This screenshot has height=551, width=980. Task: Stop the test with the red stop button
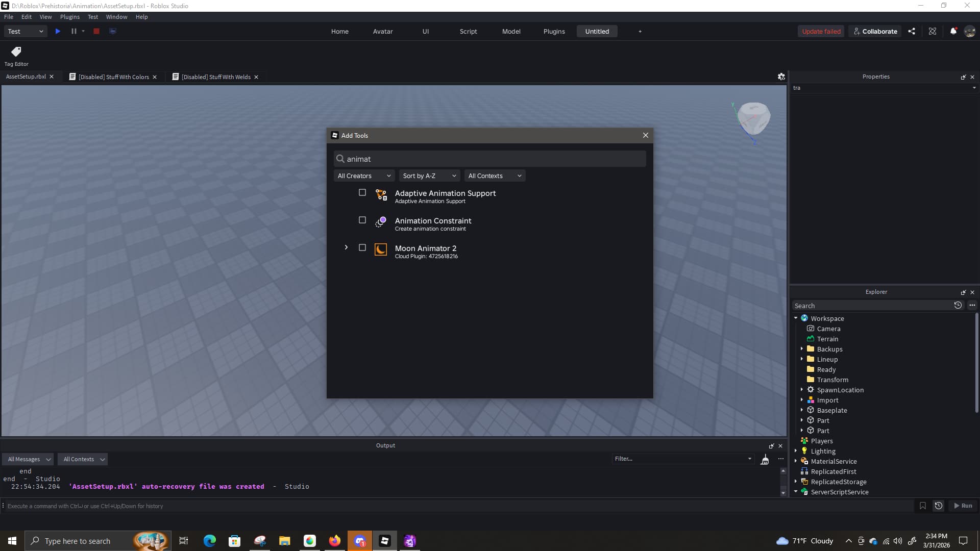[x=96, y=31]
